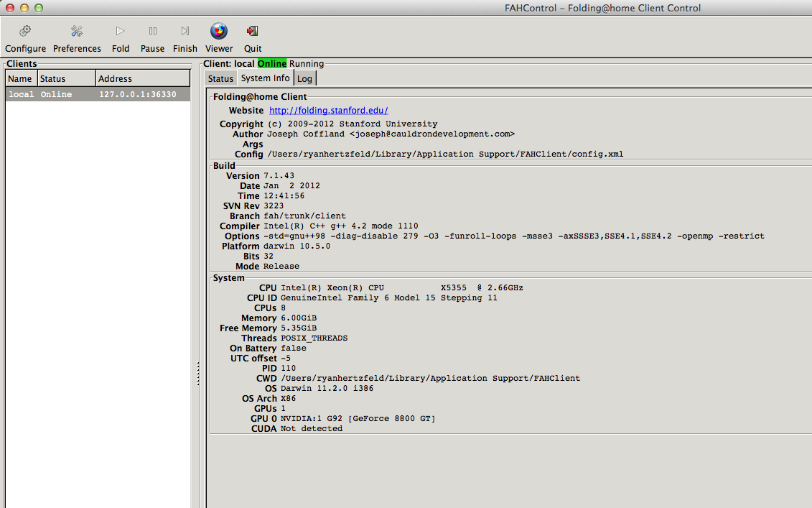
Task: Select the Finish step-forward icon
Action: pos(185,31)
